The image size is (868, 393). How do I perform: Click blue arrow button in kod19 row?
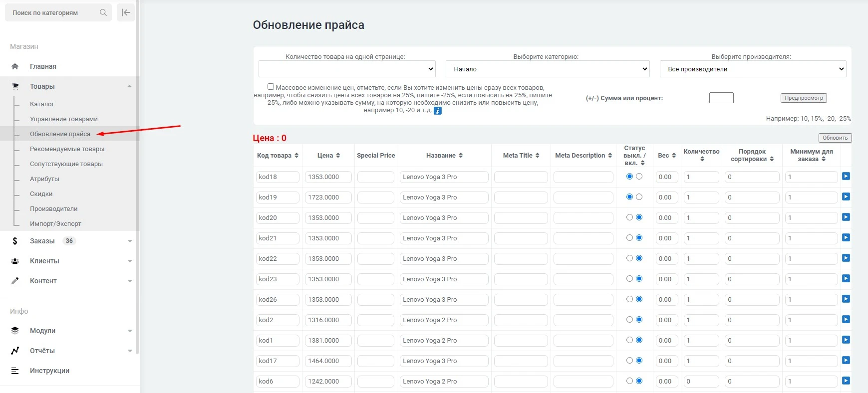pos(846,196)
